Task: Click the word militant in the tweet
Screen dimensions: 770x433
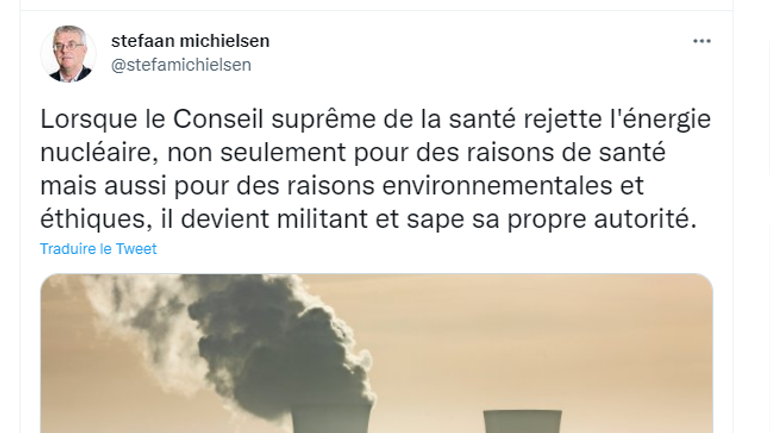Action: tap(322, 219)
